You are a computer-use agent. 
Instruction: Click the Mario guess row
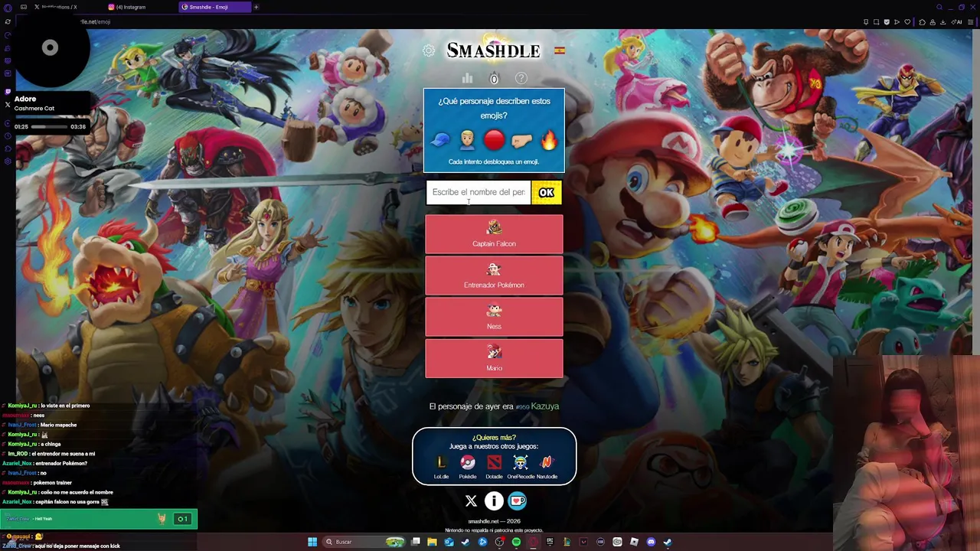coord(494,358)
